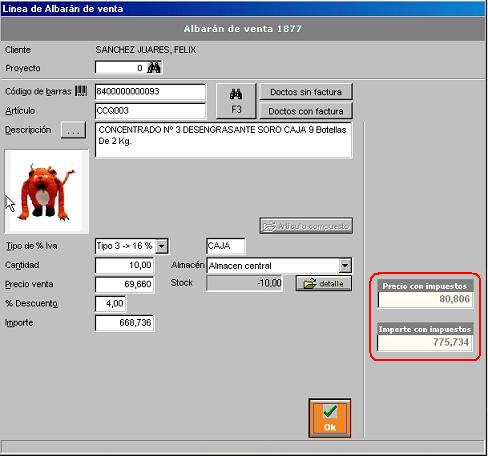Click the Artículo code field CCQ003
This screenshot has height=456, width=488.
pos(150,111)
